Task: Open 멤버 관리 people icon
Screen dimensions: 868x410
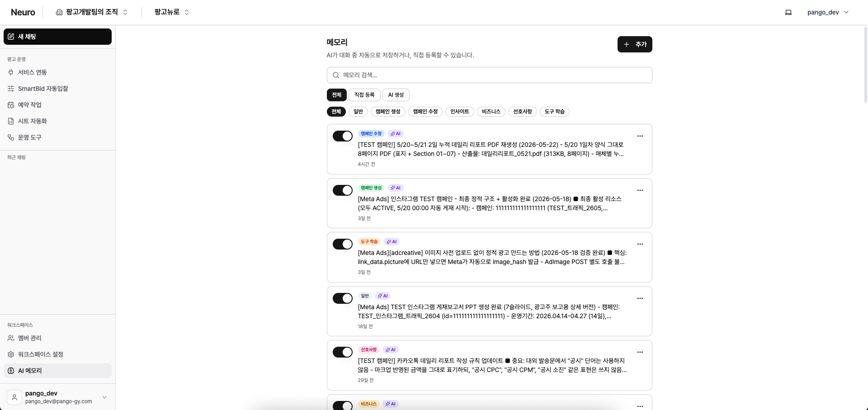Action: [11, 338]
